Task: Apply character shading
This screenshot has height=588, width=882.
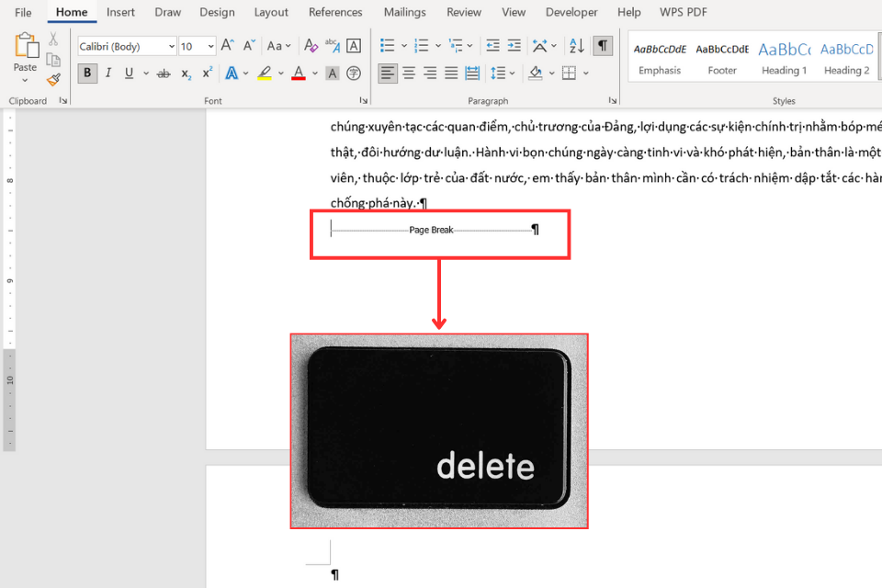Action: click(x=333, y=73)
